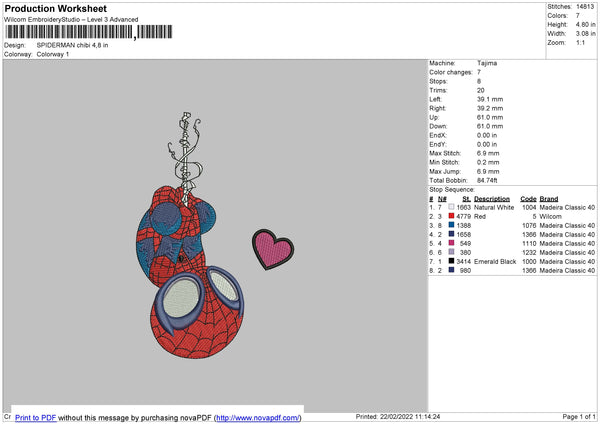
Task: Click thread code 1004
Action: [x=529, y=207]
